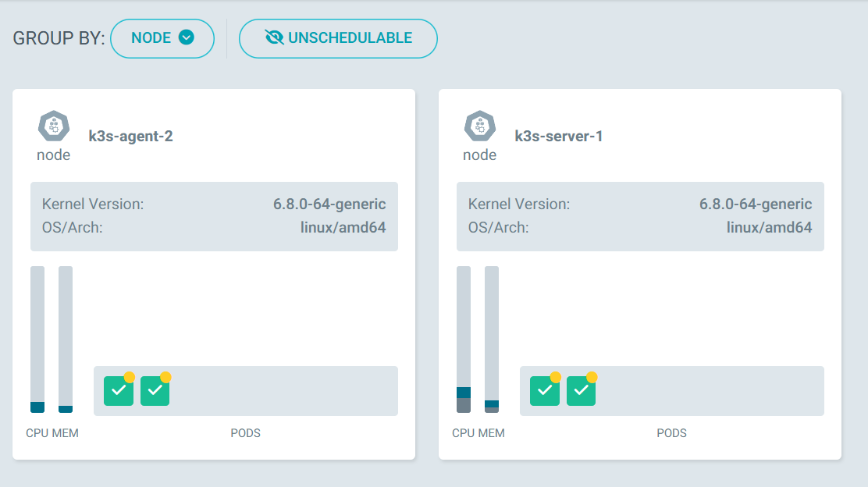The image size is (868, 487).
Task: Click the CPU usage bar of k3s-server-1
Action: pos(464,339)
